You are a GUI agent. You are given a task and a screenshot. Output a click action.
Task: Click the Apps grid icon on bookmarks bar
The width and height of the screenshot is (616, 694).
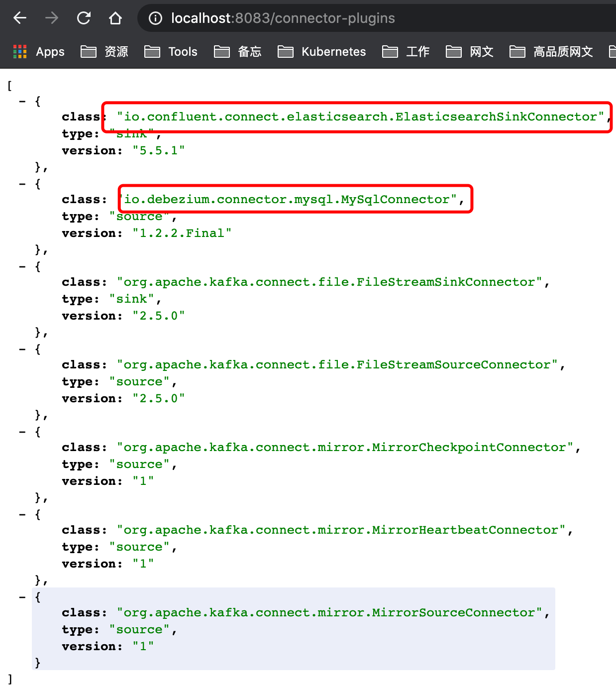coord(20,51)
